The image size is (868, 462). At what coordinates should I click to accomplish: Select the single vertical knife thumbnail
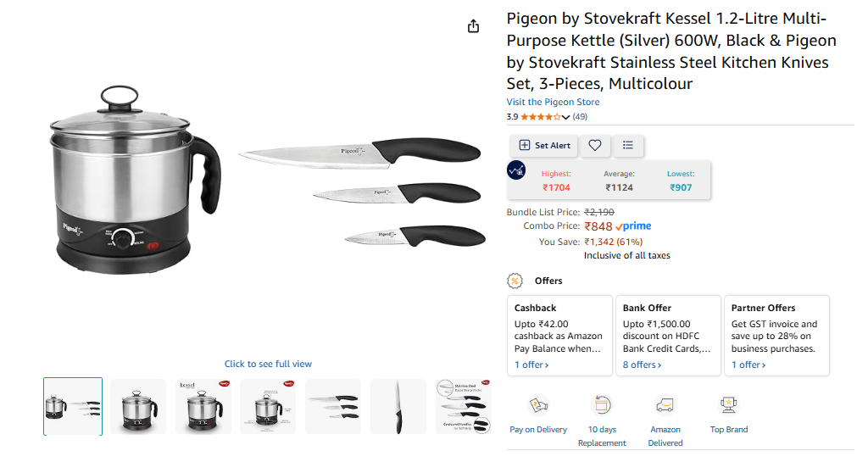[398, 406]
